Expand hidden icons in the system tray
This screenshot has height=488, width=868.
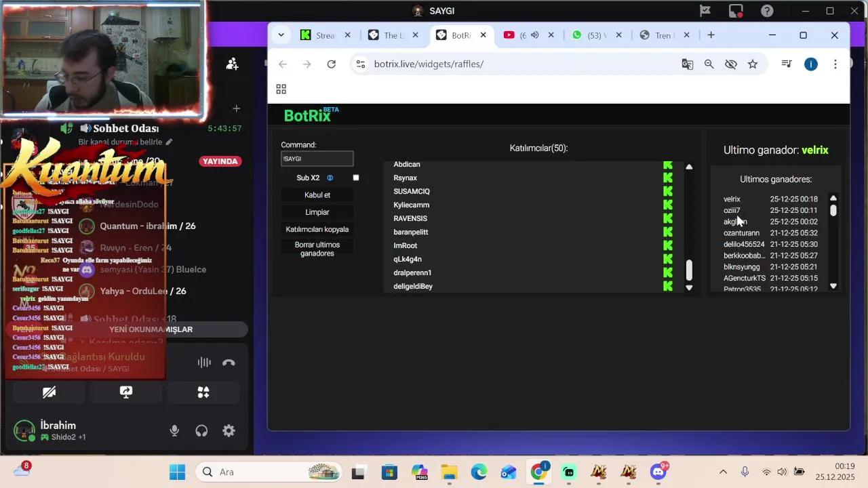(x=723, y=472)
